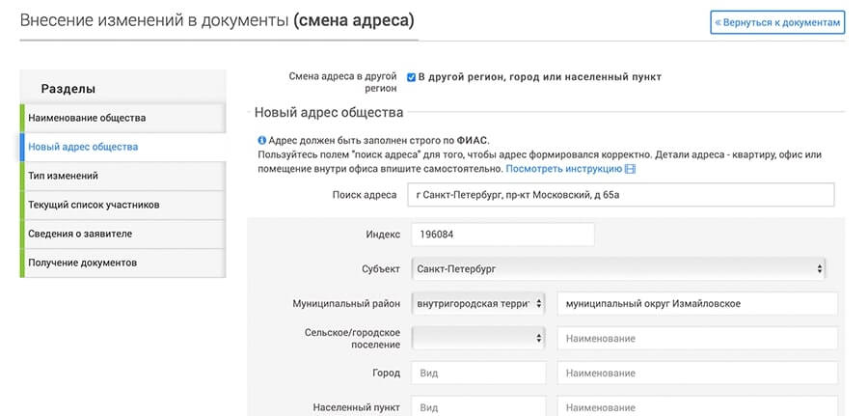Screen dimensions: 868x416
Task: Go to Наименование общества section
Action: click(x=122, y=118)
